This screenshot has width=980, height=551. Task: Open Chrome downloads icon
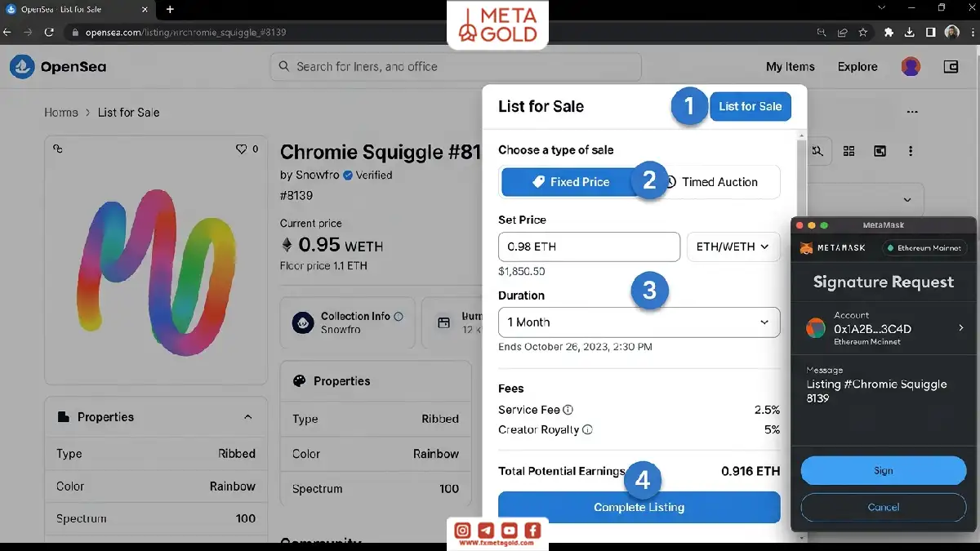tap(910, 32)
